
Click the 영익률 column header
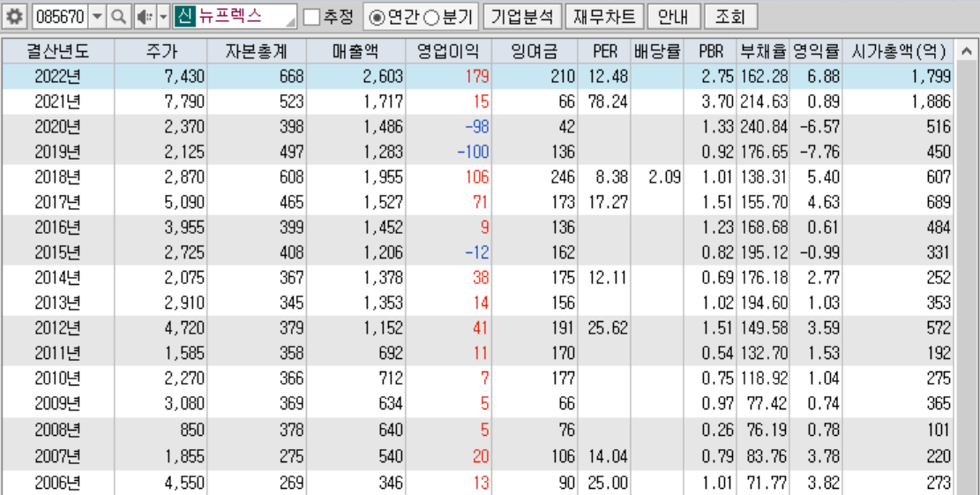[x=816, y=52]
